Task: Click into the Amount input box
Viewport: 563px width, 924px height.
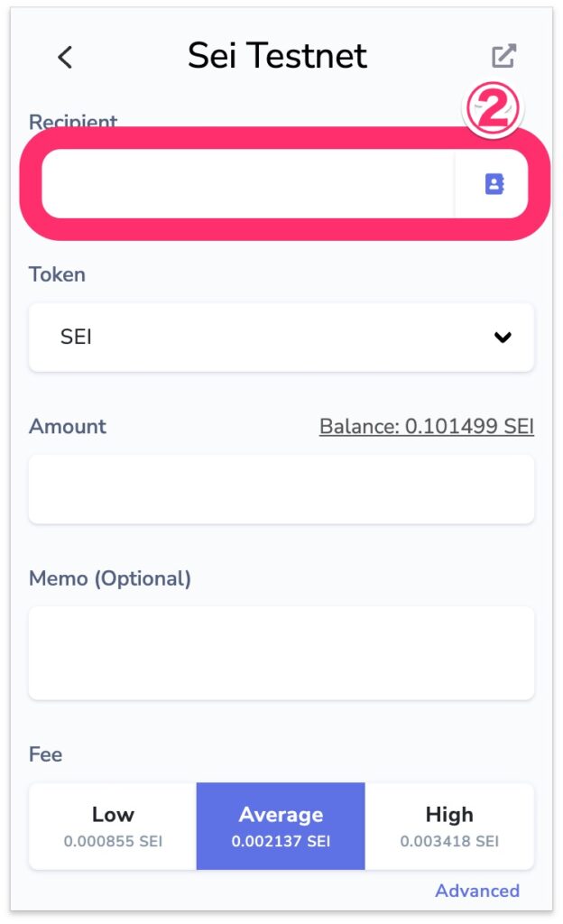Action: (281, 489)
